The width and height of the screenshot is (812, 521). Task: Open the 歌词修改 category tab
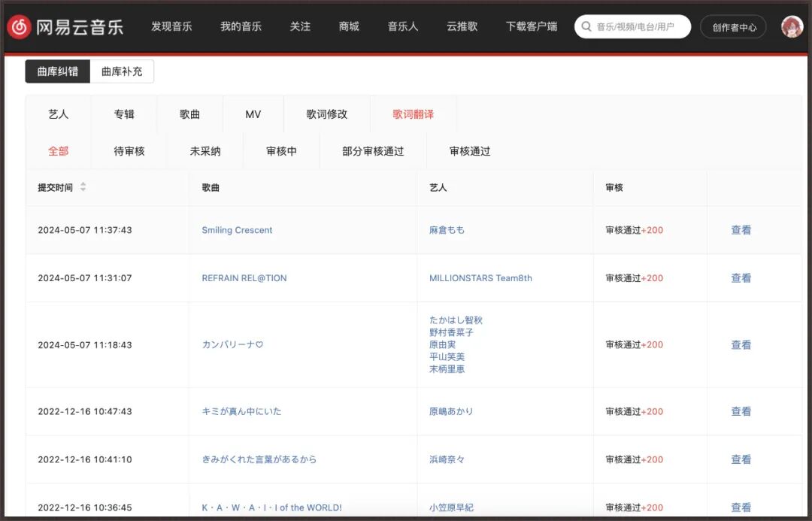point(327,114)
